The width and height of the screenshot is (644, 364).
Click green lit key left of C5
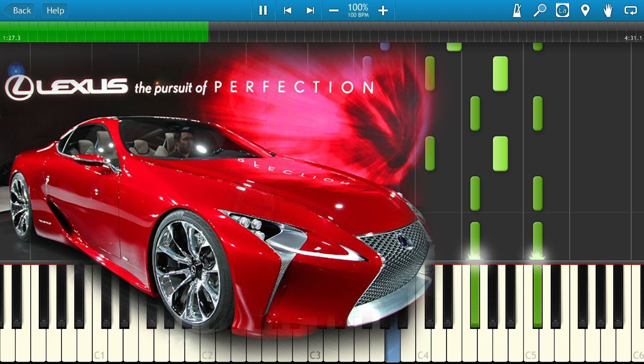coord(475,296)
